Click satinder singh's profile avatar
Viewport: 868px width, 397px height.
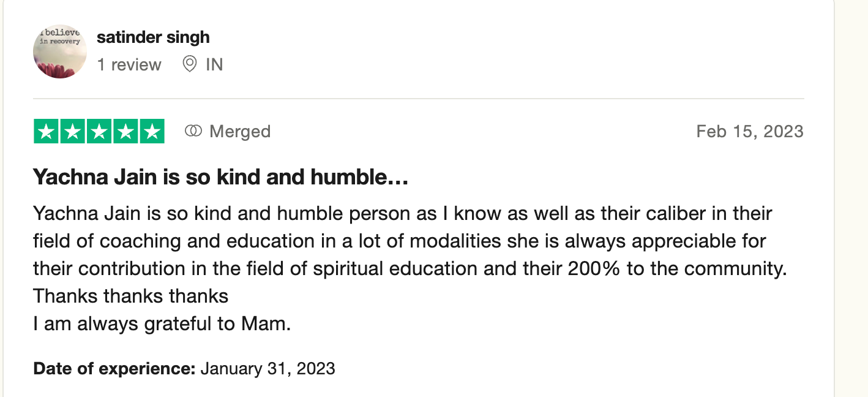[60, 51]
